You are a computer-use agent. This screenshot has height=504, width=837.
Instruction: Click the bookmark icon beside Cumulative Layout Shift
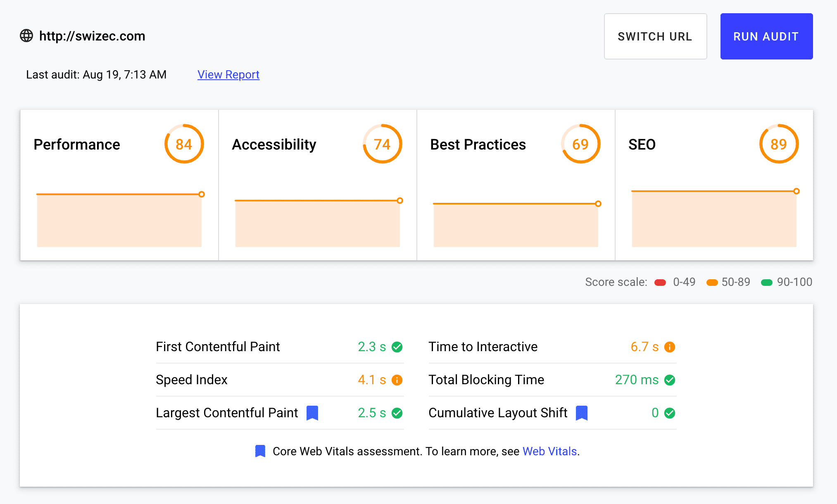[x=582, y=413]
